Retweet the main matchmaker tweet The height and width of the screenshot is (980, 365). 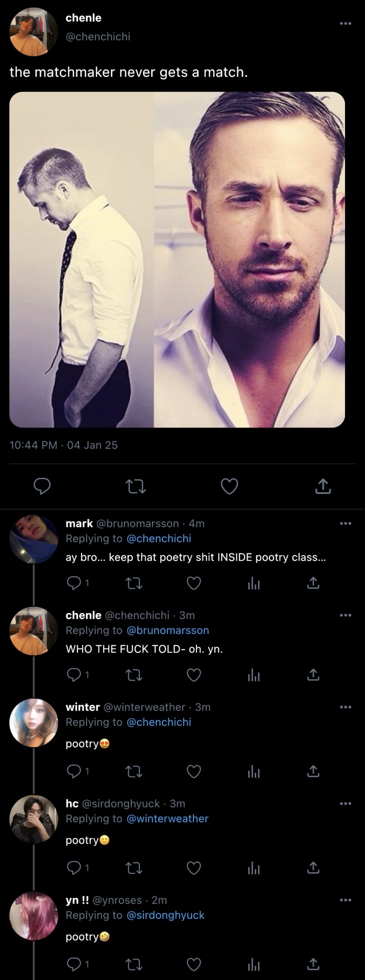[x=136, y=487]
